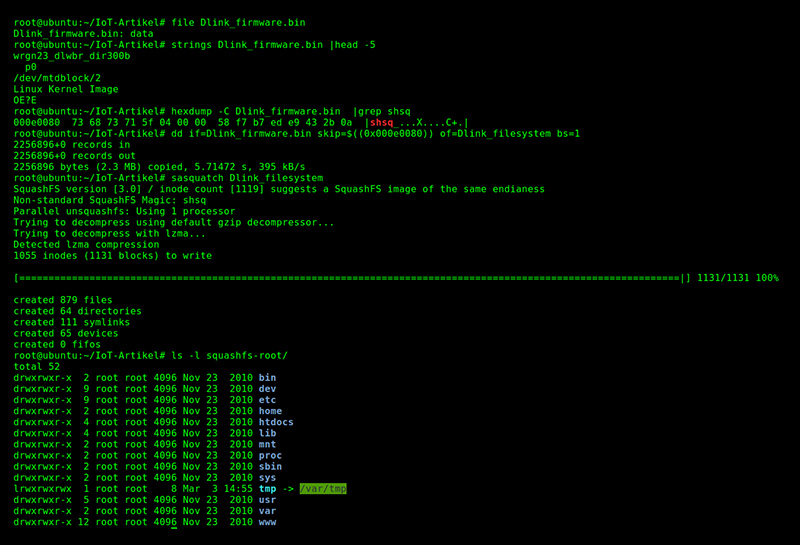This screenshot has width=800, height=545.
Task: Click the '/dev/mtdblock/2' line
Action: click(57, 78)
